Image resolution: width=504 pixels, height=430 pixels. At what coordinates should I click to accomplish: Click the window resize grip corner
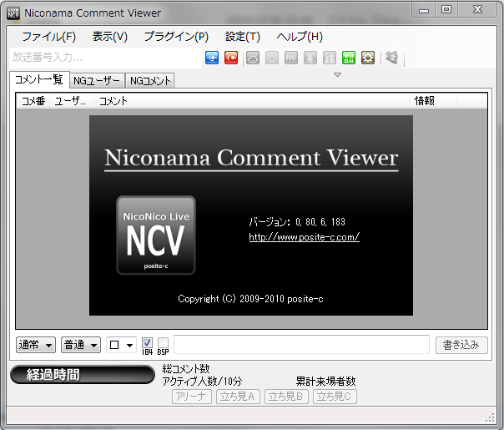coord(490,417)
